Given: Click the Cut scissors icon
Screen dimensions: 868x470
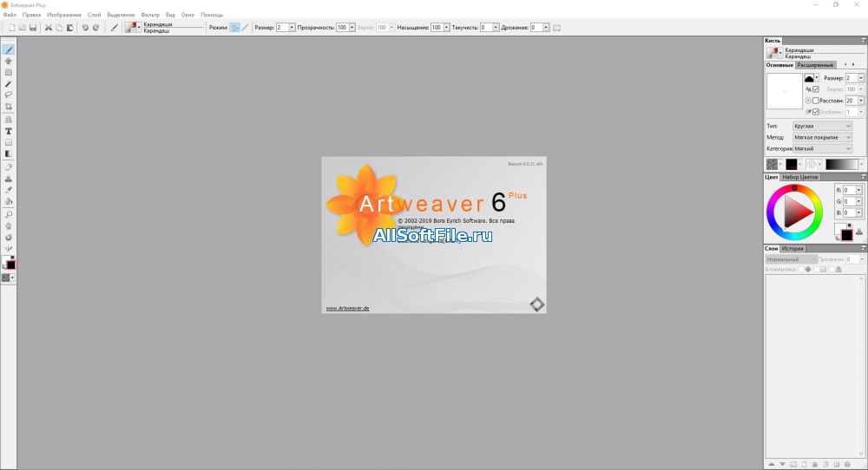Looking at the screenshot, I should pyautogui.click(x=49, y=28).
